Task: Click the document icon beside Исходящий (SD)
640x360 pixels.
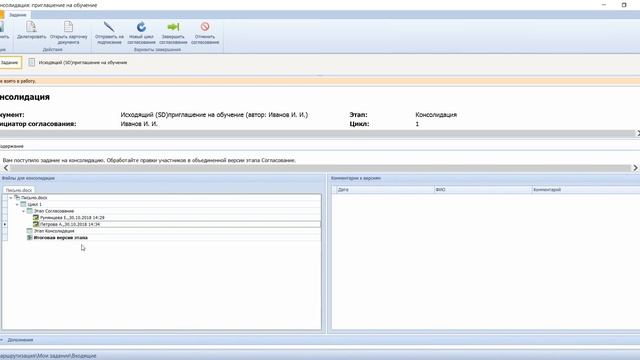Action: [31, 62]
